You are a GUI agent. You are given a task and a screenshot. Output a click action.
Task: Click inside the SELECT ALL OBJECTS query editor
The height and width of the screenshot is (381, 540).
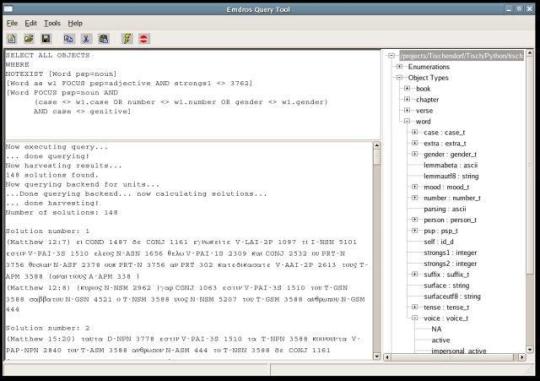193,94
